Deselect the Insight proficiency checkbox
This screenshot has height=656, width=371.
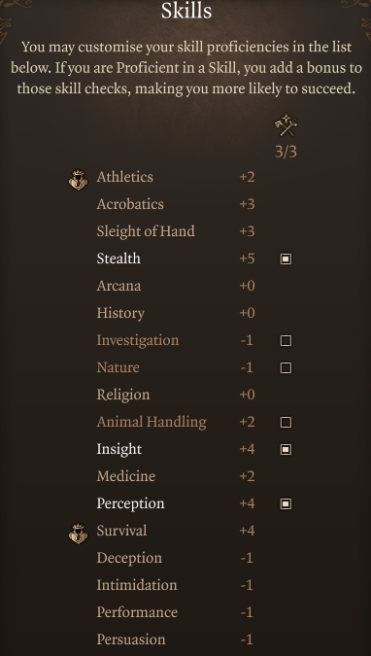(286, 449)
